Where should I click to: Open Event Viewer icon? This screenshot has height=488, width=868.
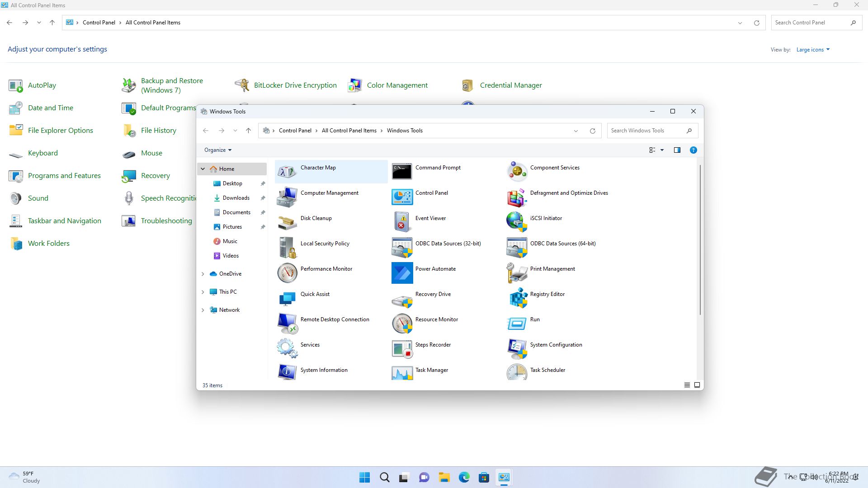pos(402,222)
